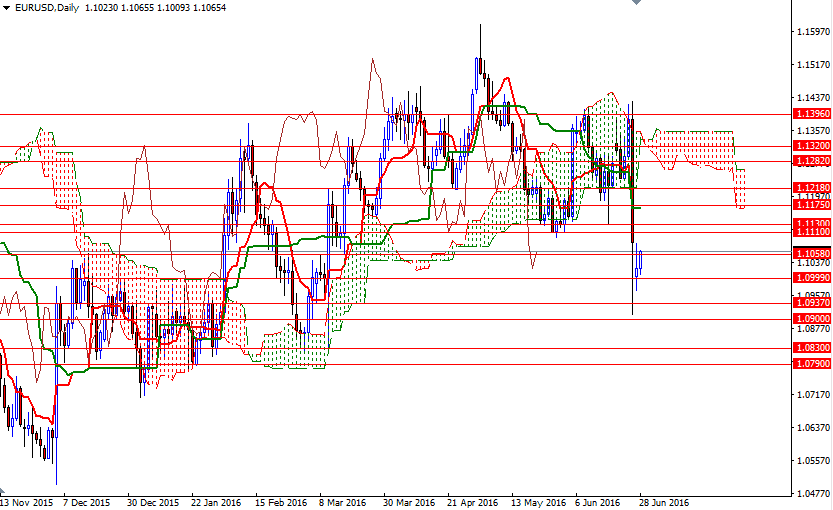
Task: Click the 1.12820 horizontal level tag
Action: point(811,161)
